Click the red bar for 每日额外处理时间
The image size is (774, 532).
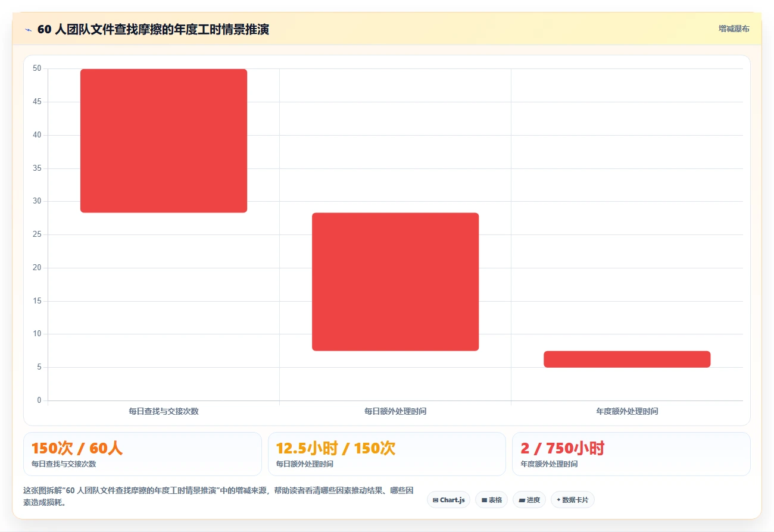click(395, 281)
